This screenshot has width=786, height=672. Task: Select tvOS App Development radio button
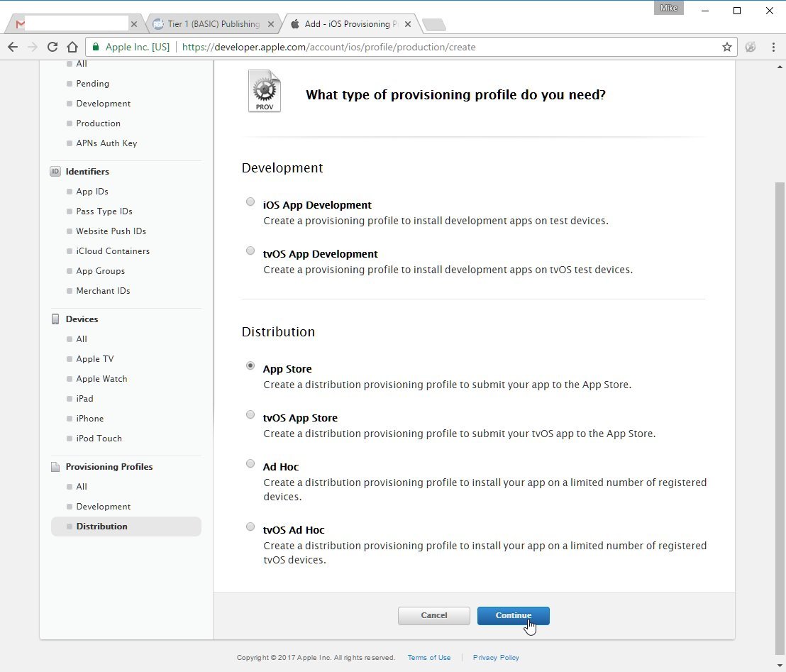pyautogui.click(x=250, y=250)
